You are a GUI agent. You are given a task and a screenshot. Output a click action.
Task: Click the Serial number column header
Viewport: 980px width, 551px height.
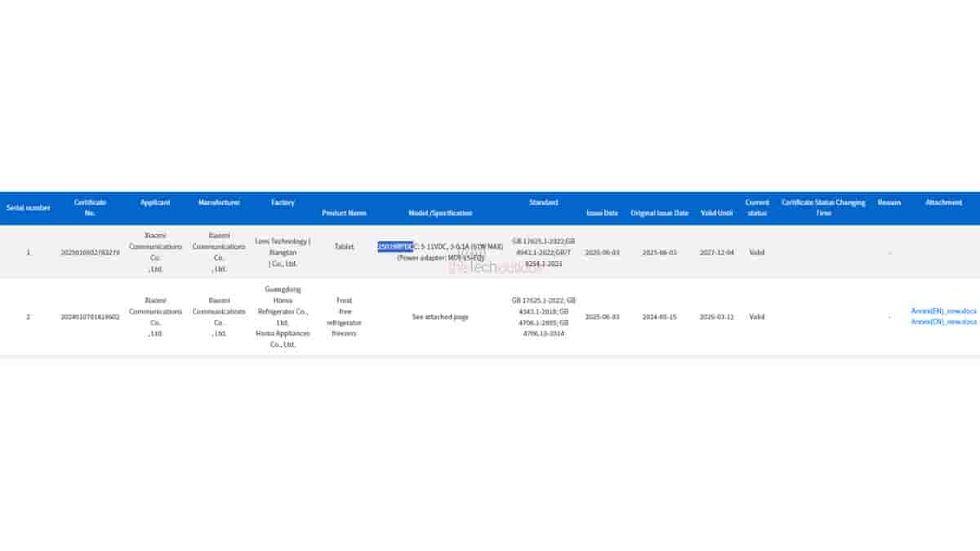coord(29,208)
